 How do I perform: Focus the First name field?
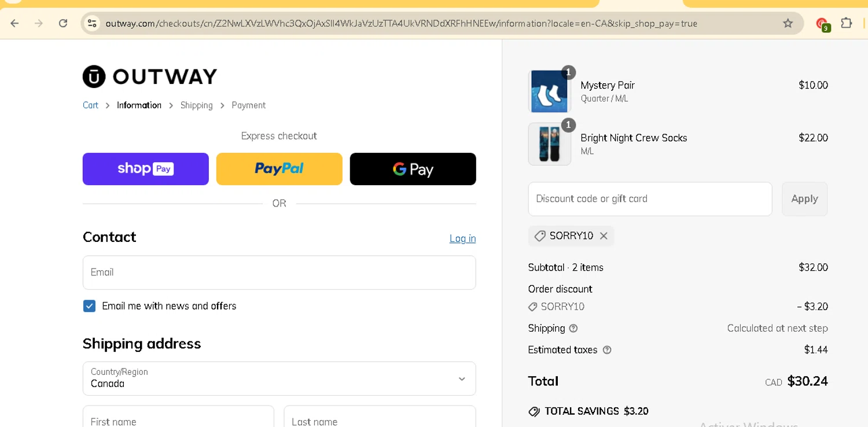point(178,417)
